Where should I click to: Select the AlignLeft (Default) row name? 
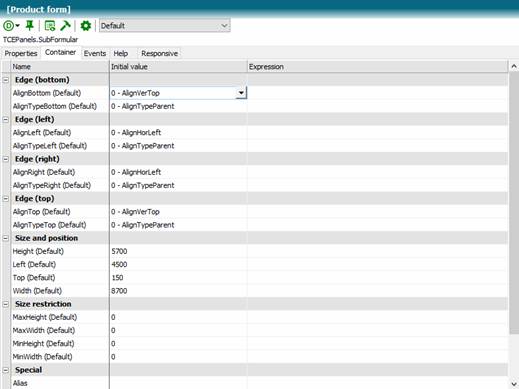coord(42,133)
